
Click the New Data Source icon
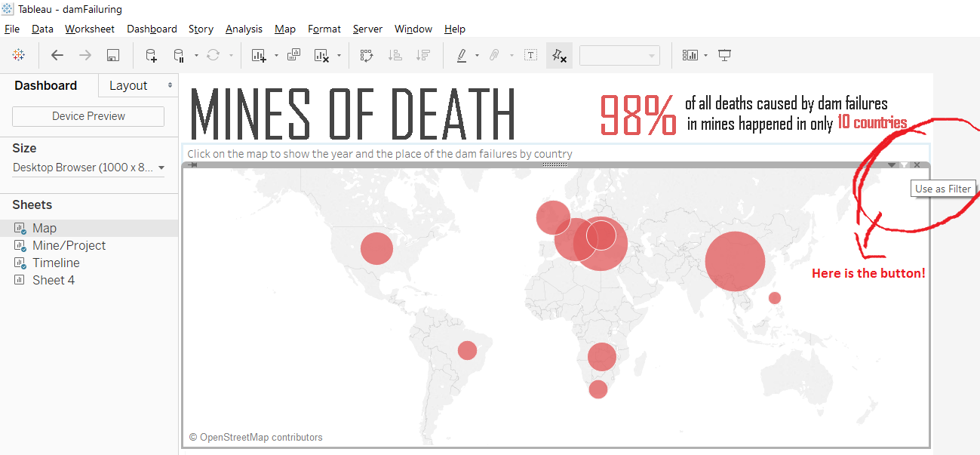coord(151,55)
